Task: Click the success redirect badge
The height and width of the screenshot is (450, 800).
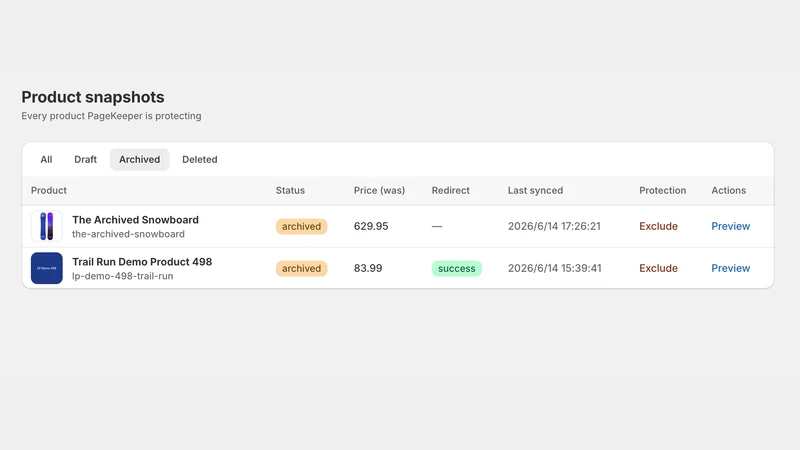Action: 457,268
